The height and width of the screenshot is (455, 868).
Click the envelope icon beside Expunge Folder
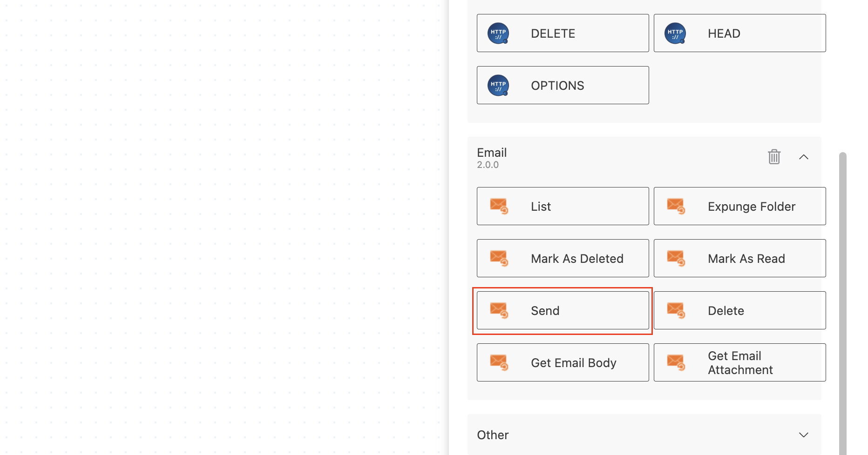tap(676, 206)
